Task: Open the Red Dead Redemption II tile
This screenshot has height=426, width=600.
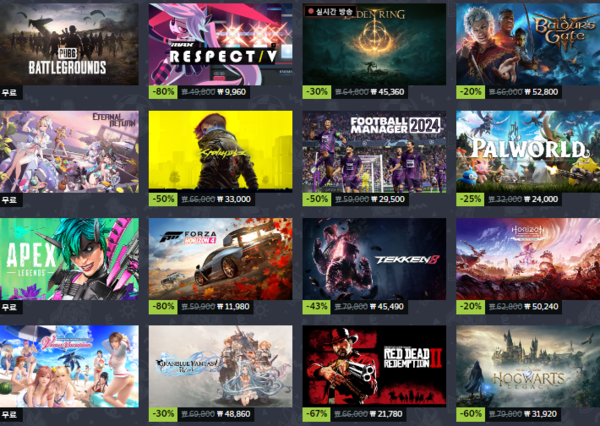Action: tap(374, 366)
